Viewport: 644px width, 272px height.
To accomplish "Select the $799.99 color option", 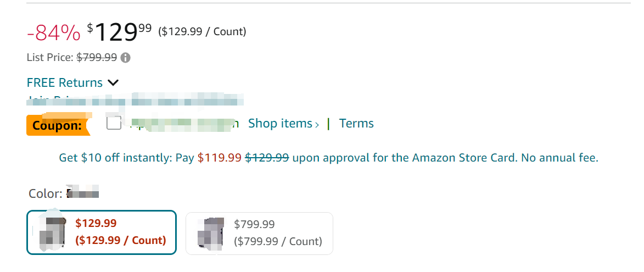I will [259, 233].
